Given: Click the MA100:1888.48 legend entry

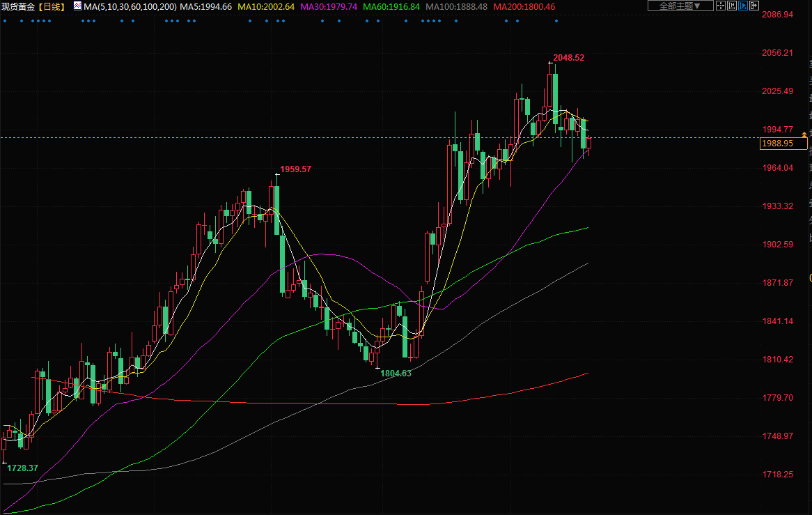Looking at the screenshot, I should [456, 6].
